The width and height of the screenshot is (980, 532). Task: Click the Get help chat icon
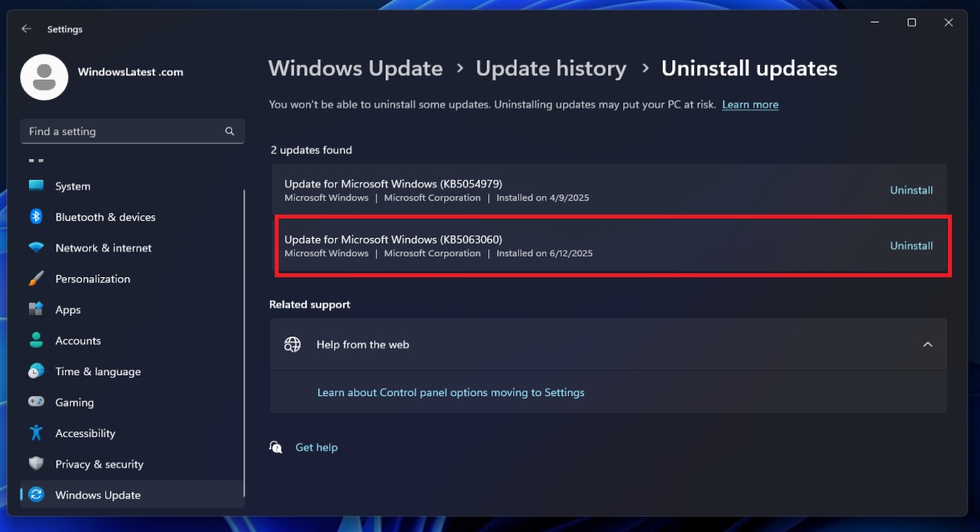point(276,447)
